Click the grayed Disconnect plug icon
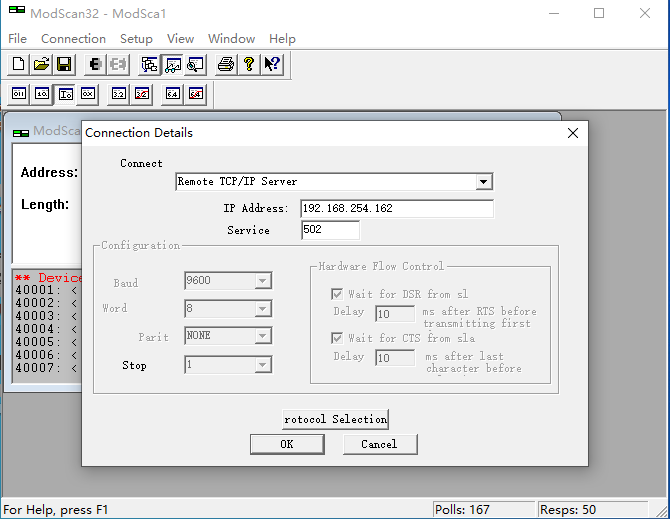Screen dimensions: 670x519 click(118, 65)
